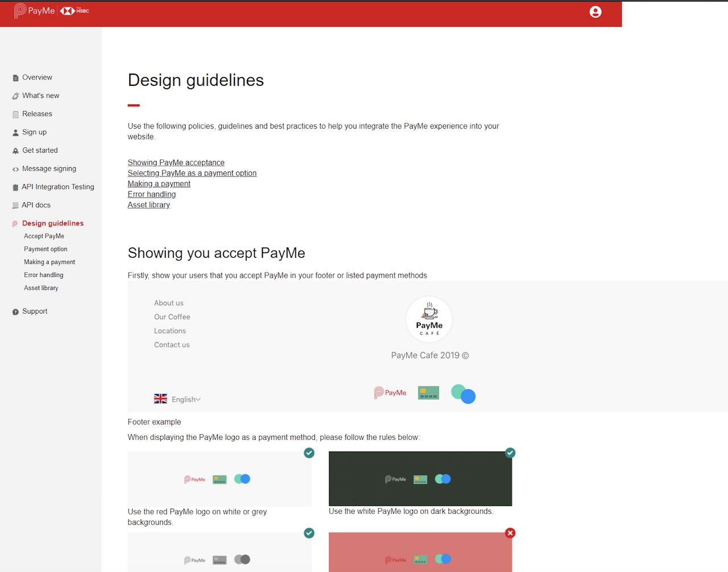Click the Support question mark icon
This screenshot has width=728, height=572.
point(15,312)
